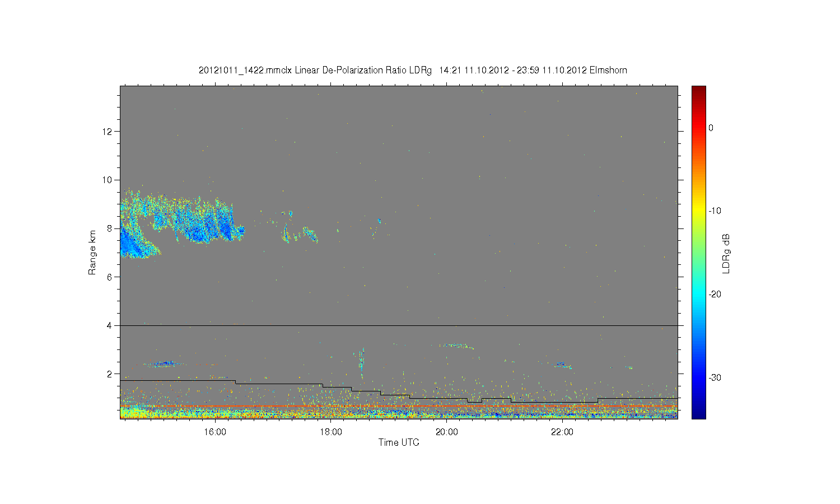Screen dimensions: 840x504
Task: Click the horizontal black line at 4 km
Action: (399, 325)
